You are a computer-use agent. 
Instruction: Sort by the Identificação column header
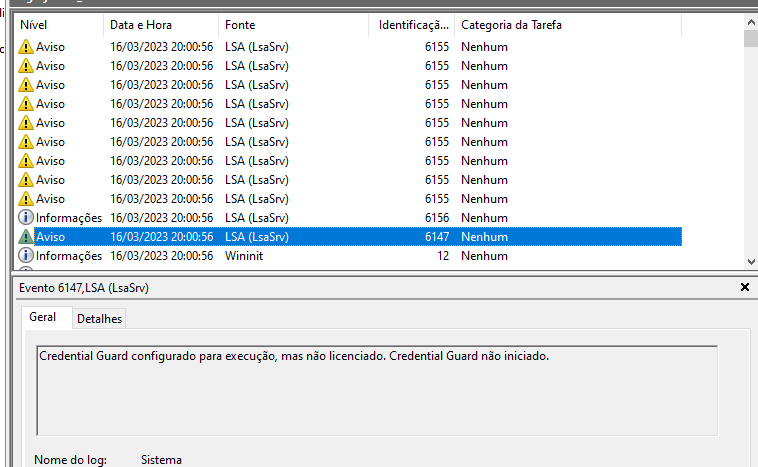412,25
